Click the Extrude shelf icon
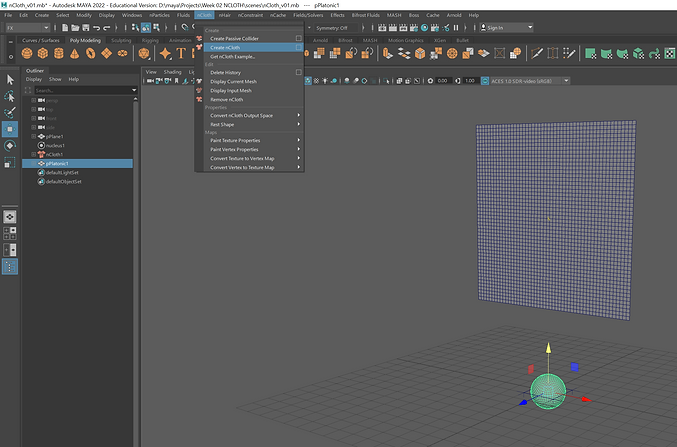Screen dimensions: 677x447 click(x=388, y=54)
